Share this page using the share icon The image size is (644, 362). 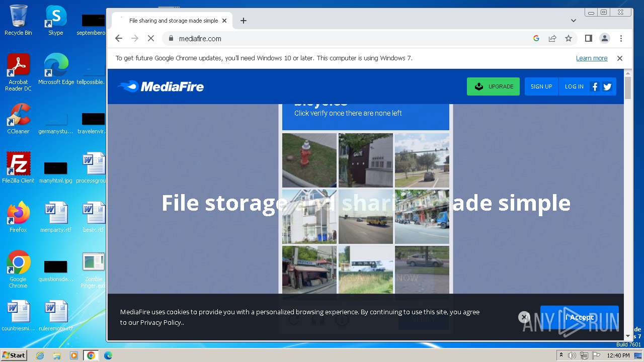(x=552, y=38)
